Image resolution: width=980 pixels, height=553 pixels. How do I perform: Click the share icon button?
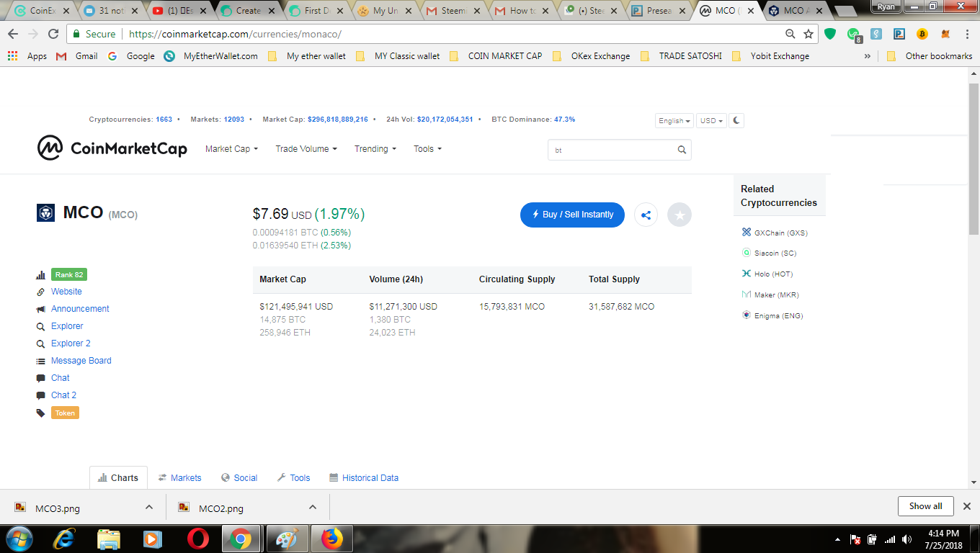click(x=646, y=215)
